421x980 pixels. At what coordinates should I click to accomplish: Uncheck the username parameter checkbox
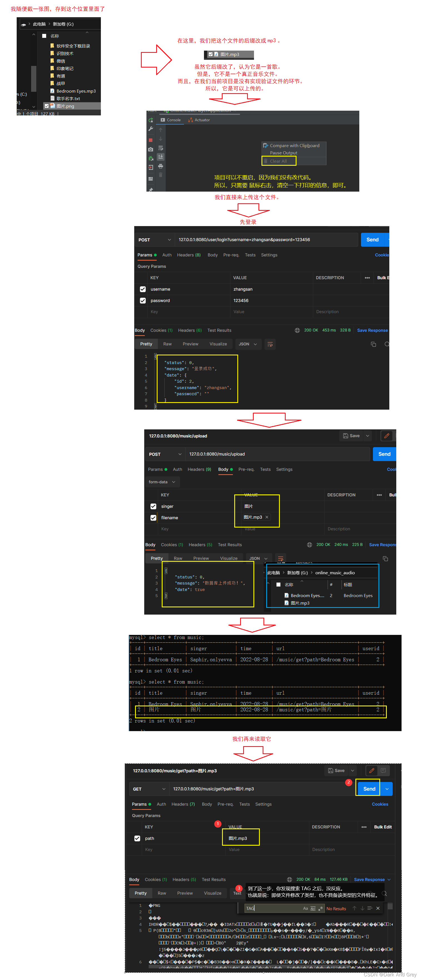(x=143, y=289)
